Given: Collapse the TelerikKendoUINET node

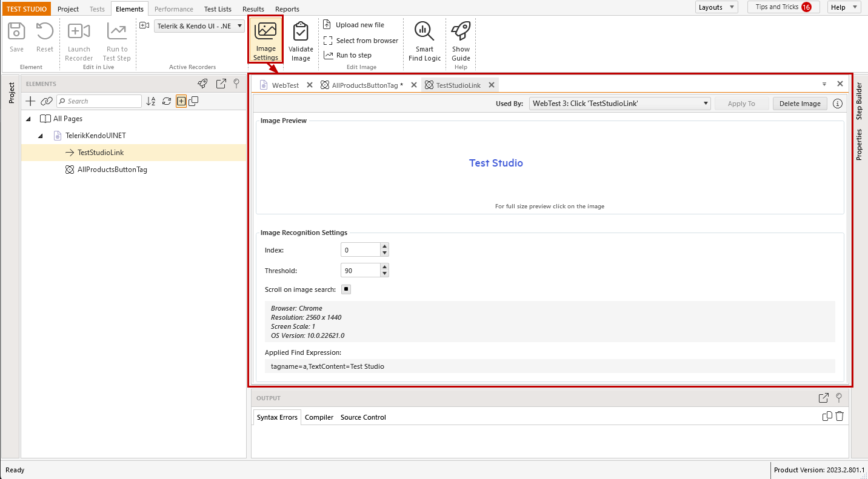Looking at the screenshot, I should (41, 136).
